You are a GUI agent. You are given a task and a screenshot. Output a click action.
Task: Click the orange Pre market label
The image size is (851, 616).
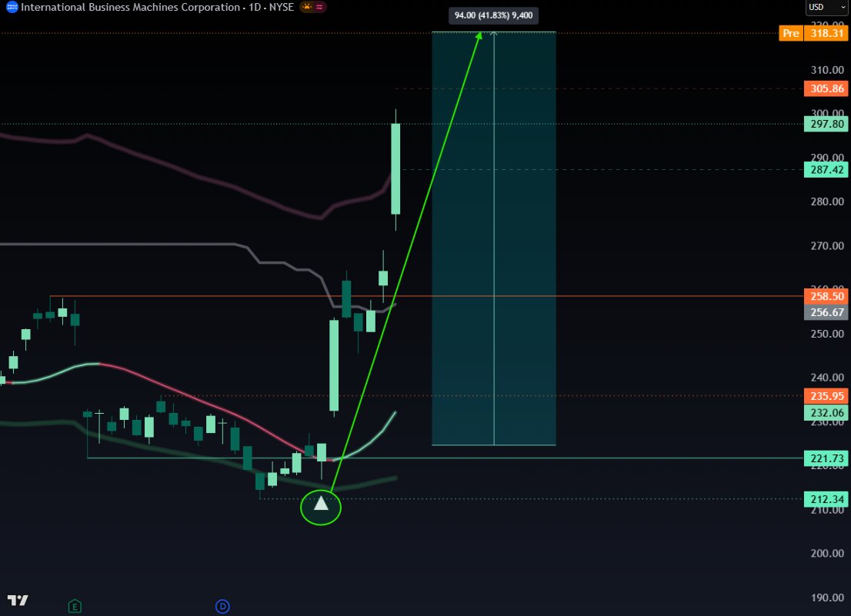(x=791, y=33)
